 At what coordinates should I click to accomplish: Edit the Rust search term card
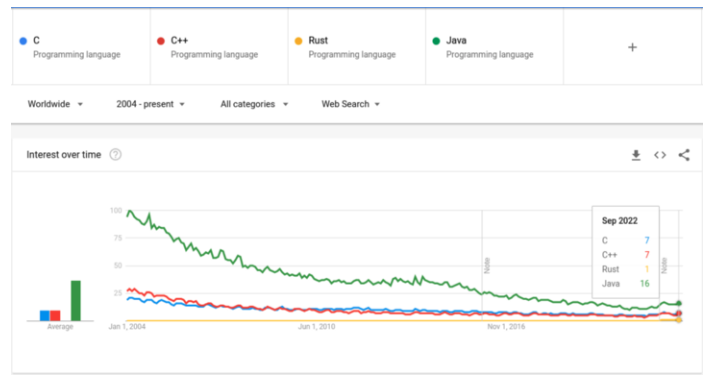coord(357,47)
